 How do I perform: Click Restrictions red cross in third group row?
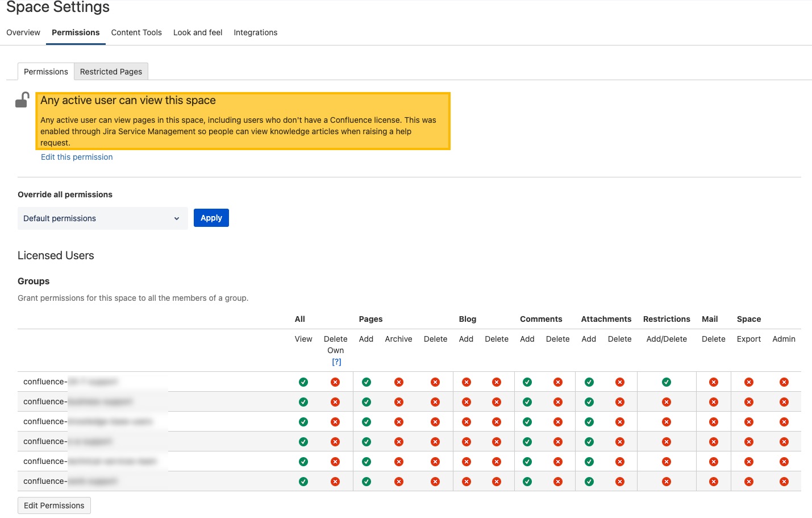pyautogui.click(x=667, y=422)
